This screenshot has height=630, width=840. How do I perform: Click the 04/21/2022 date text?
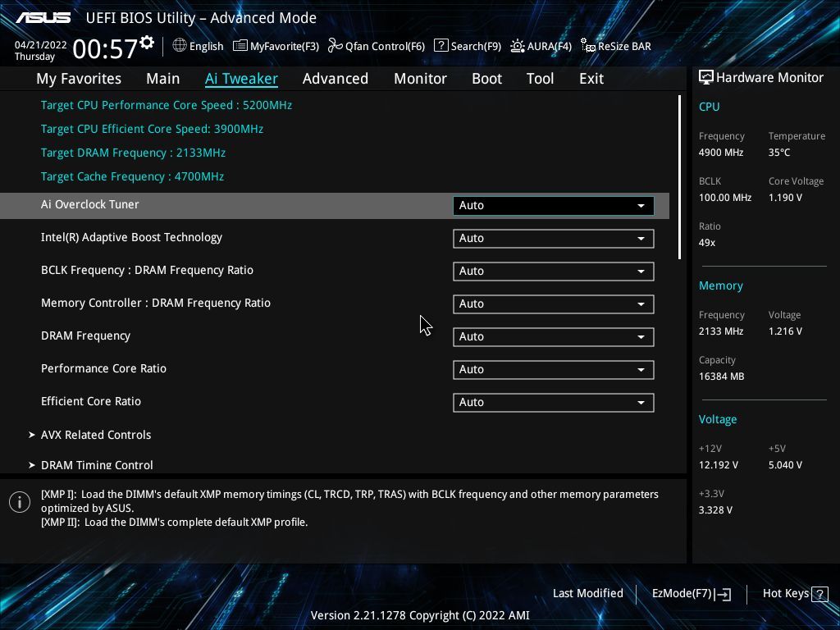pyautogui.click(x=41, y=45)
